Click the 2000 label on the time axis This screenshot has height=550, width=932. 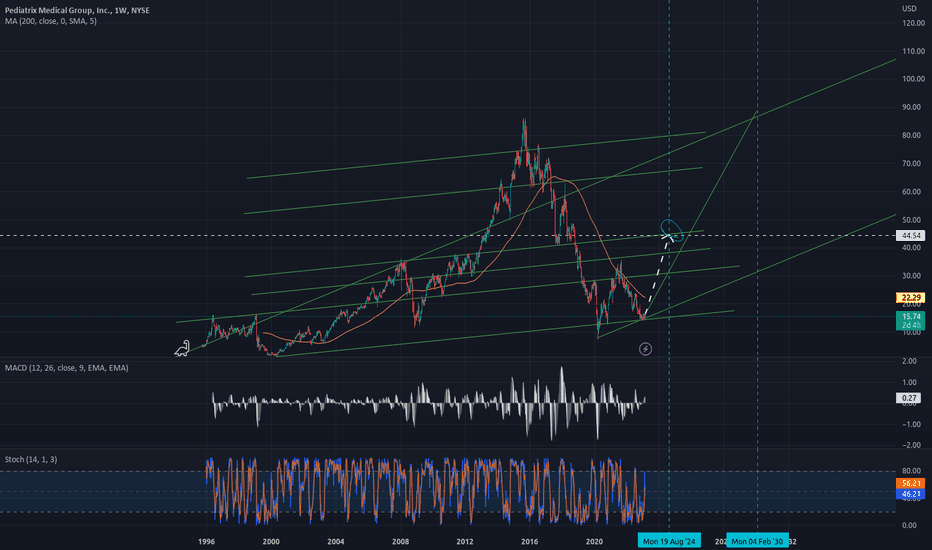click(x=271, y=542)
